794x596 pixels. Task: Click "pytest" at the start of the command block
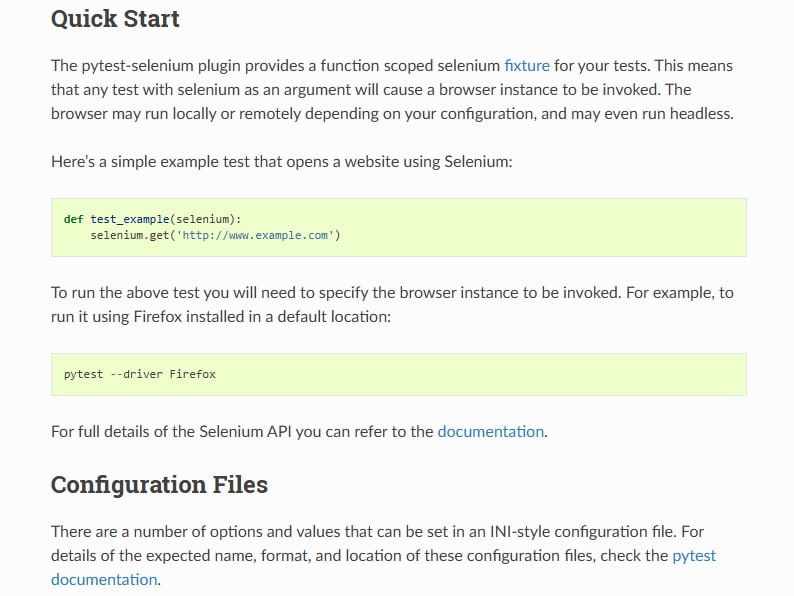(x=83, y=375)
